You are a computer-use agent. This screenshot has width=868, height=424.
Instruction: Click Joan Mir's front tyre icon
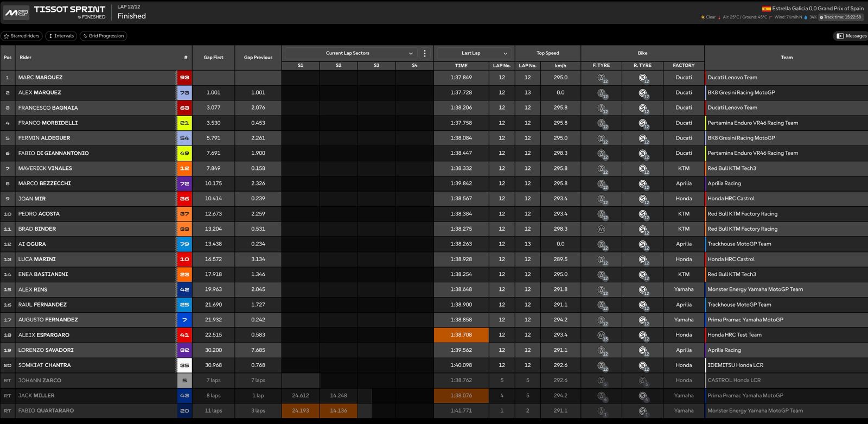pos(602,199)
